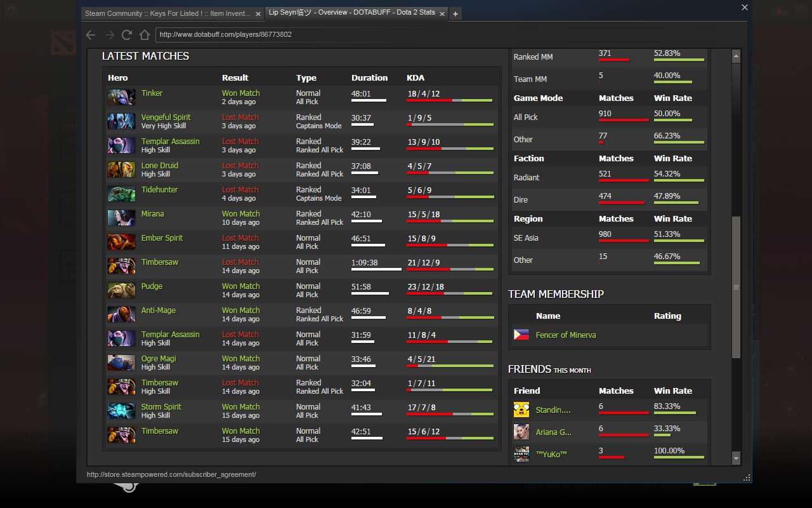Click the subscriber_agreement URL in the status bar

pyautogui.click(x=171, y=474)
